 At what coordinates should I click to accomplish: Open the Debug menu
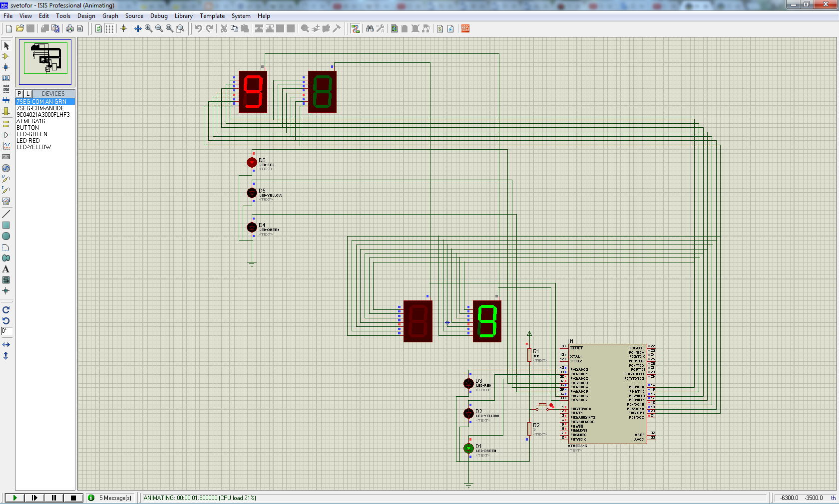pyautogui.click(x=159, y=16)
